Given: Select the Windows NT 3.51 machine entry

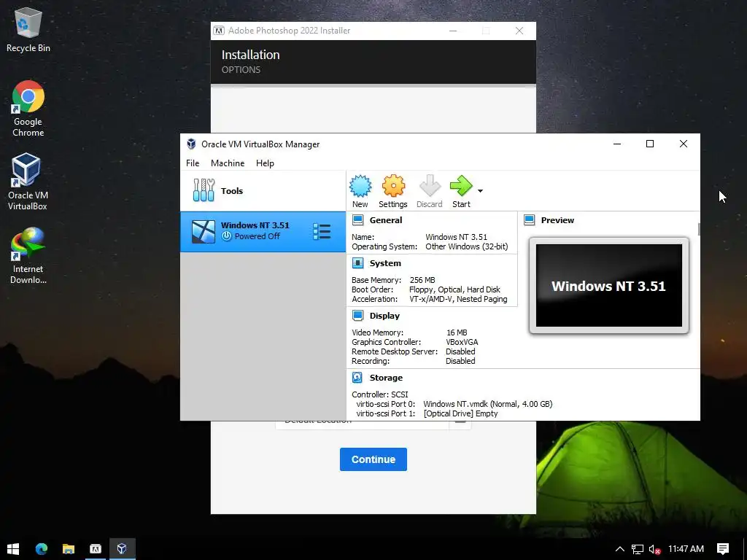Looking at the screenshot, I should coord(263,232).
